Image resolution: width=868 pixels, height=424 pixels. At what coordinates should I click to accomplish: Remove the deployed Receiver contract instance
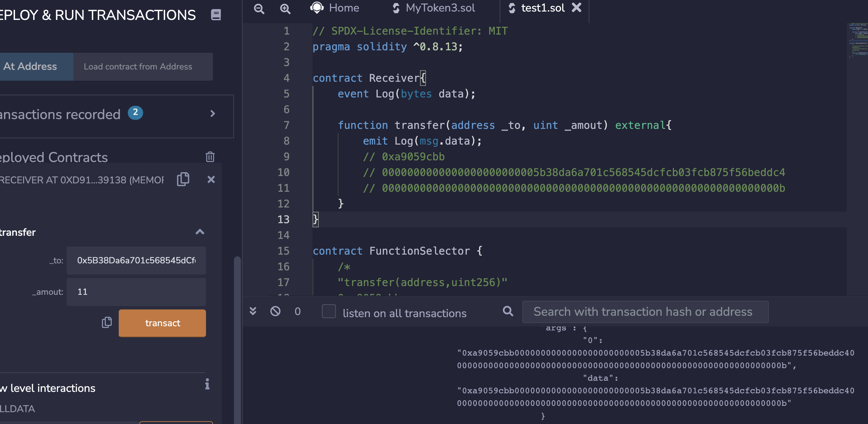point(211,180)
